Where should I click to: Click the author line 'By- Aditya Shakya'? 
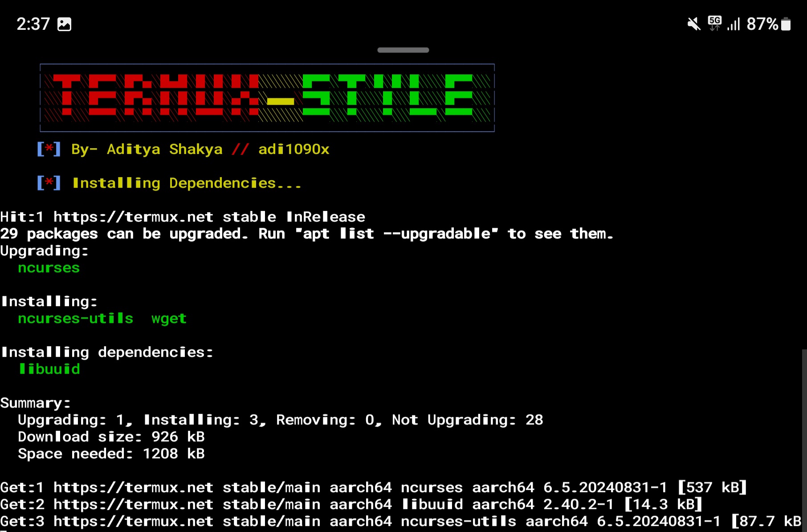[147, 149]
